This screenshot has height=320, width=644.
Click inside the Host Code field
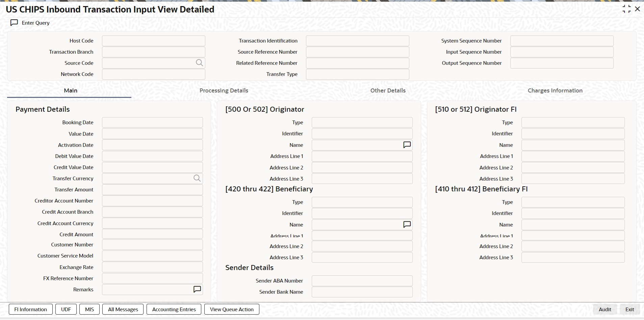coord(153,41)
